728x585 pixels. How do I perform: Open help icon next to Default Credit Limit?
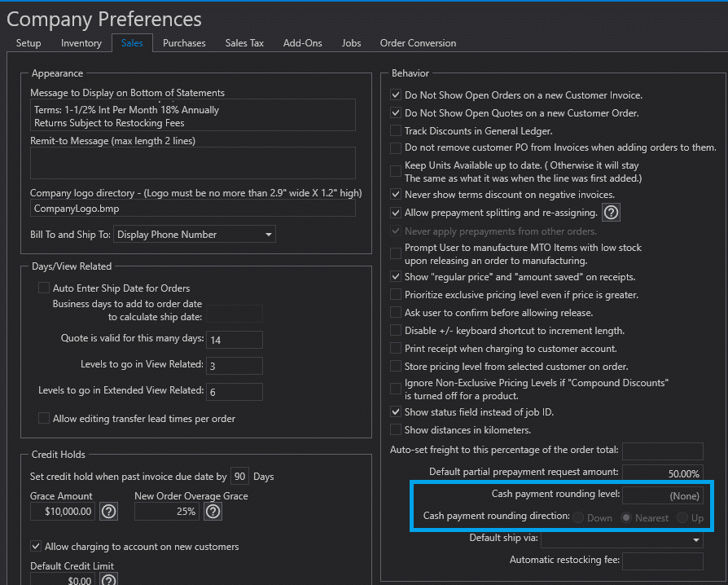click(x=108, y=579)
